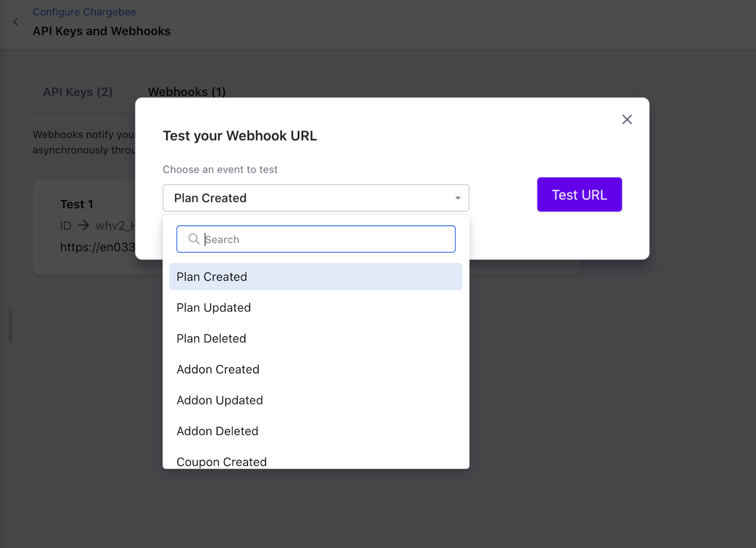Click the webhook URL starting with https://en033
This screenshot has width=756, height=548.
click(97, 247)
